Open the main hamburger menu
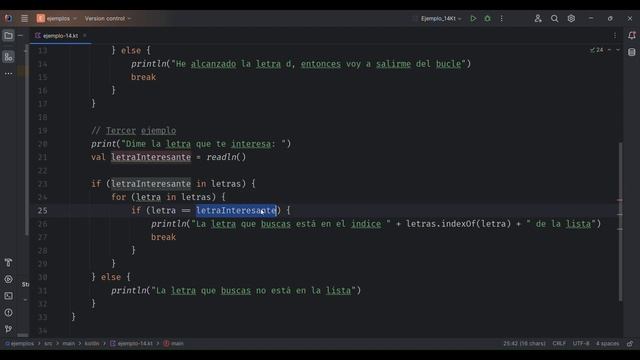640x360 pixels. pos(24,18)
